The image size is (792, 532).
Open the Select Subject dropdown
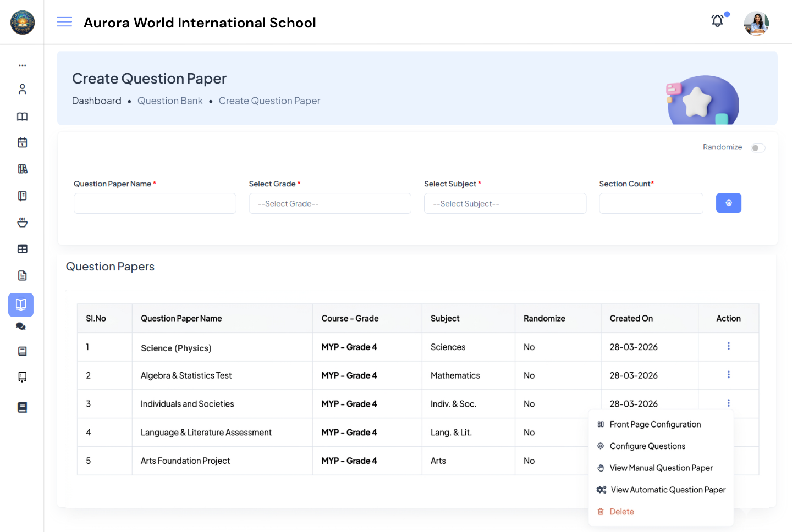tap(505, 203)
